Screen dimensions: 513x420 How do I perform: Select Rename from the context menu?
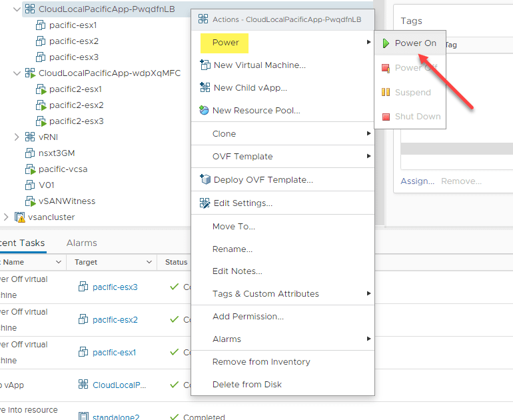coord(232,249)
